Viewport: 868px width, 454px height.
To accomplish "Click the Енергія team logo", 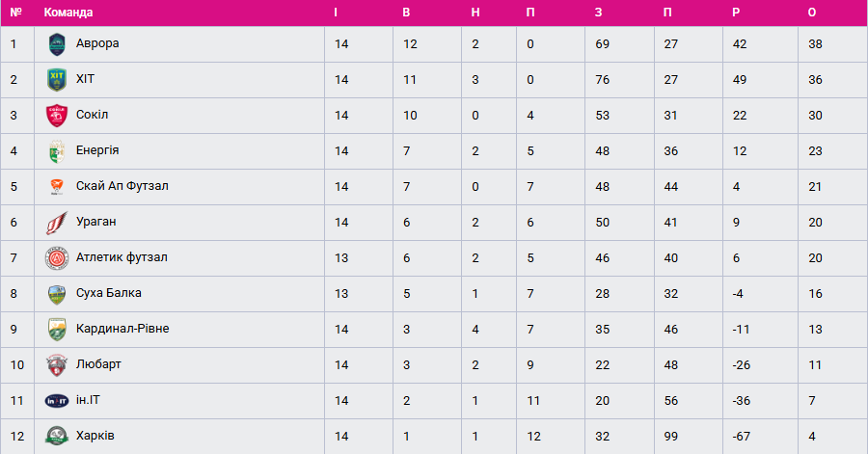I will tap(56, 150).
